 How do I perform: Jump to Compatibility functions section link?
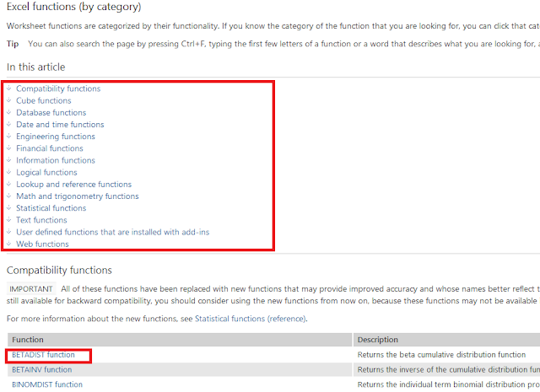[x=58, y=89]
